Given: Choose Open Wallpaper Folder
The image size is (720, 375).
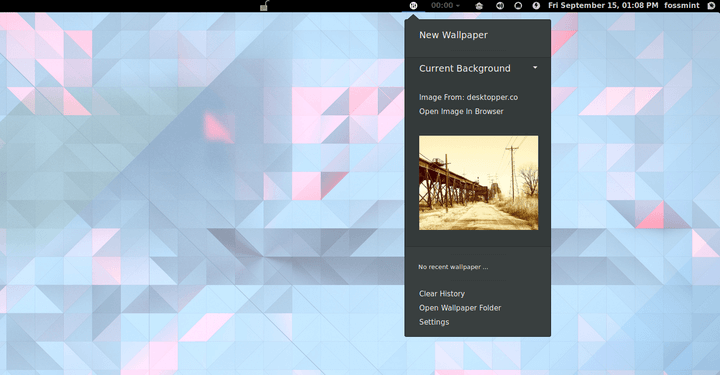Looking at the screenshot, I should [460, 308].
